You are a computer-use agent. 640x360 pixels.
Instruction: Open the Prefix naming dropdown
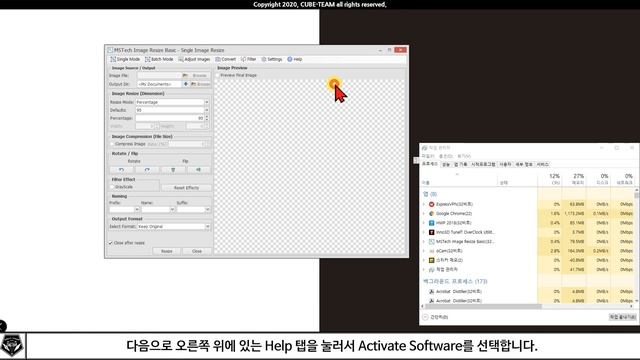(x=137, y=209)
